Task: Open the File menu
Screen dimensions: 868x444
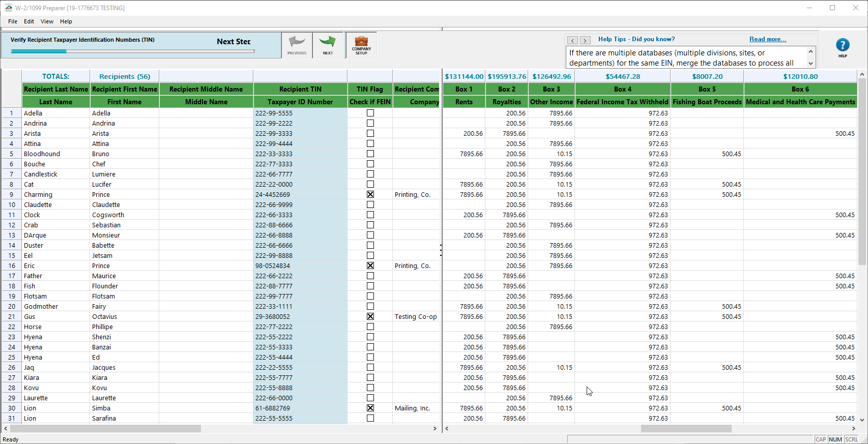Action: (13, 21)
